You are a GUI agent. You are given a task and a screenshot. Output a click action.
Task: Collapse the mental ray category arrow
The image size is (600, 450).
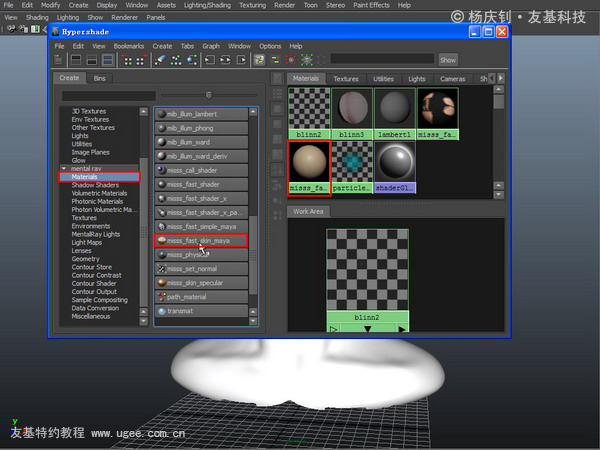(64, 168)
